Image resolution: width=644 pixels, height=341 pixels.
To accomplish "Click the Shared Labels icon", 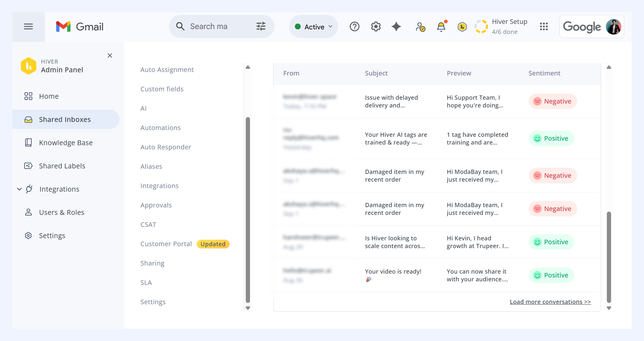I will point(28,166).
